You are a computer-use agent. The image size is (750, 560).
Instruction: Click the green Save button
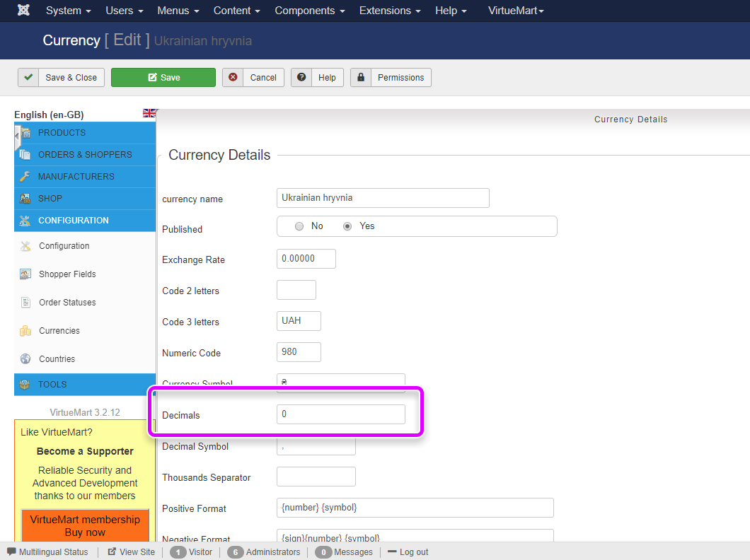163,77
